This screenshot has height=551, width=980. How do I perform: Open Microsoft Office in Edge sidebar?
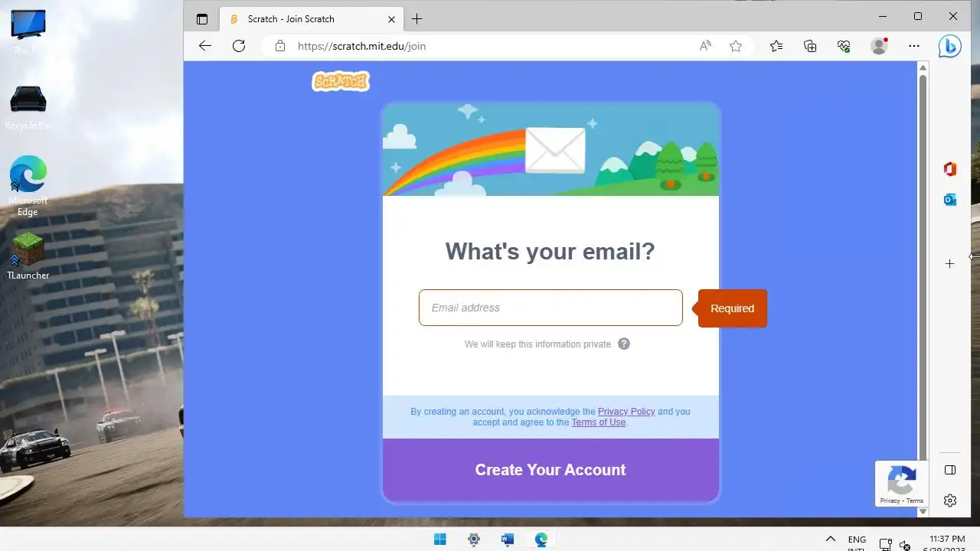pos(950,169)
